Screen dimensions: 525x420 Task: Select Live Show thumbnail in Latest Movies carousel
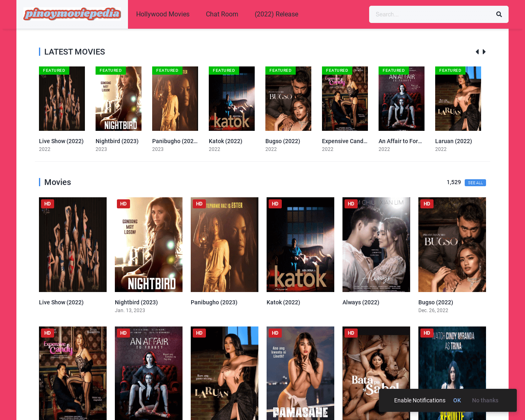point(62,99)
